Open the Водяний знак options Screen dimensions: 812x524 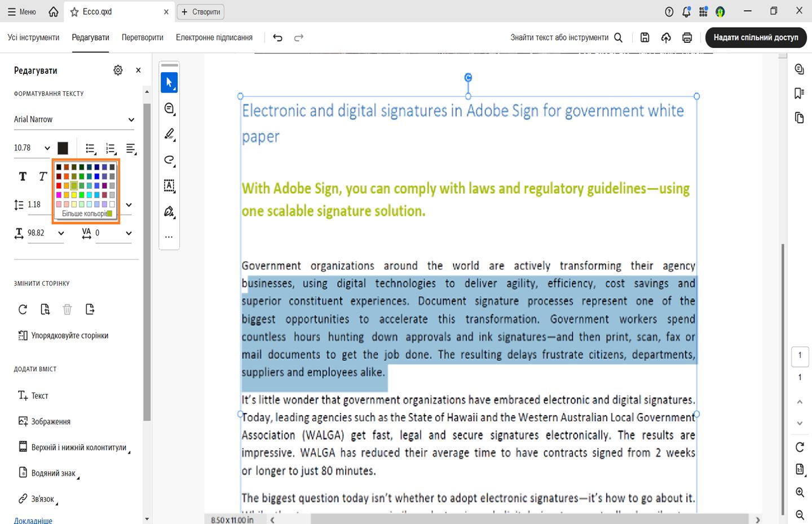click(x=49, y=473)
